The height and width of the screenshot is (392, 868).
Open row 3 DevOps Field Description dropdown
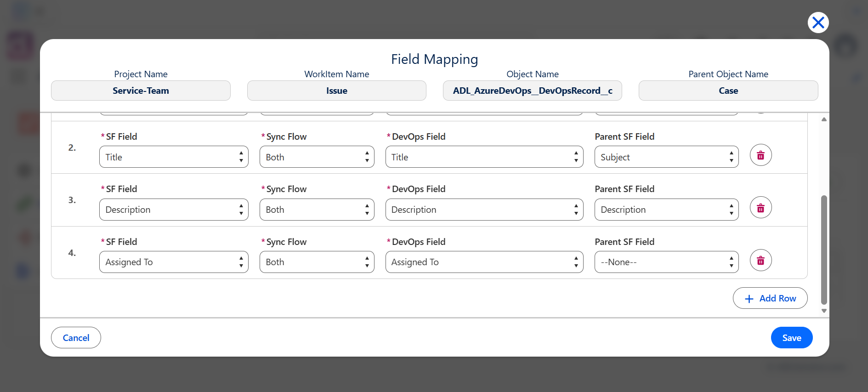pyautogui.click(x=484, y=210)
